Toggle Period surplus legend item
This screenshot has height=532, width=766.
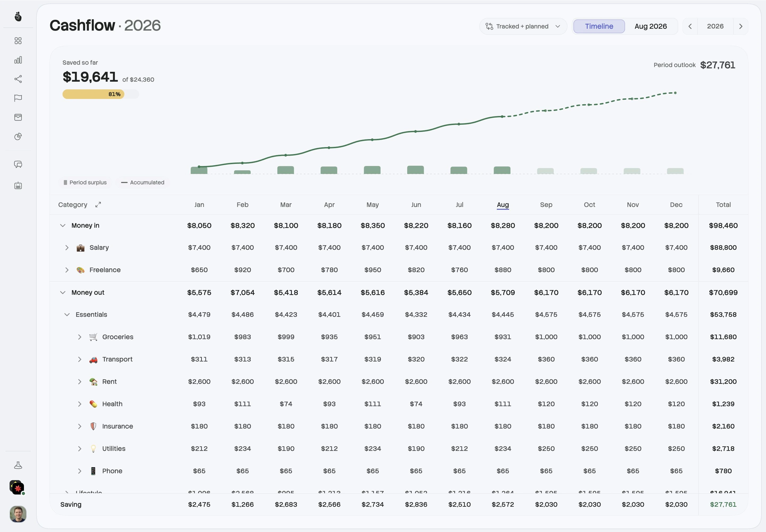tap(85, 182)
